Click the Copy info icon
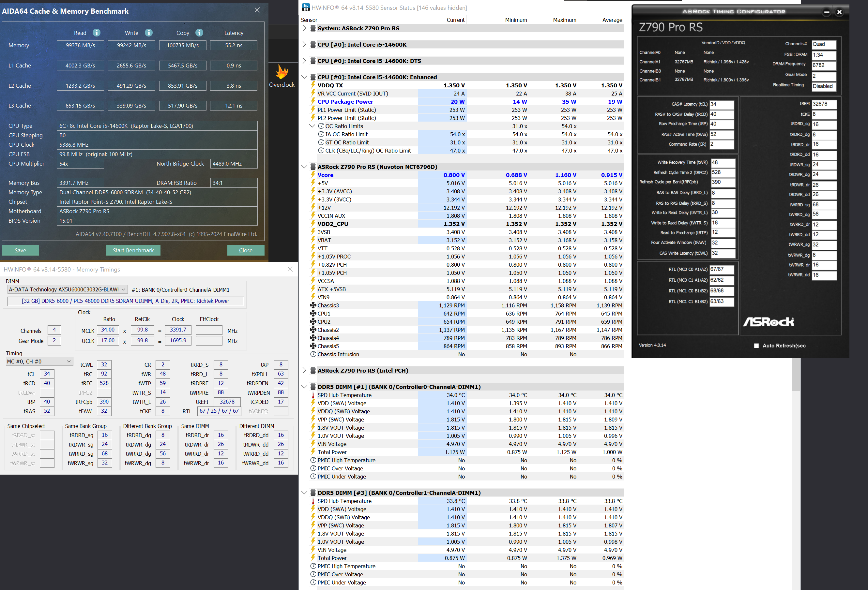The width and height of the screenshot is (868, 590). pos(199,33)
